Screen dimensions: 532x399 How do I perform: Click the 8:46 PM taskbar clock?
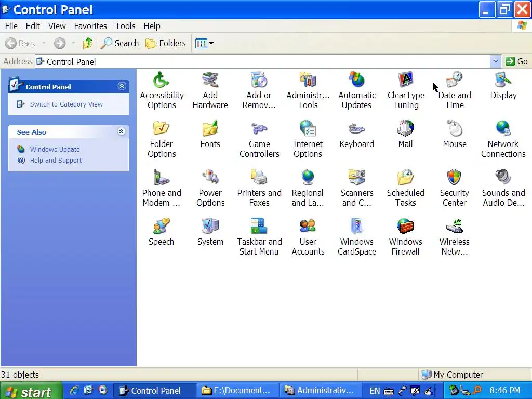[505, 391]
